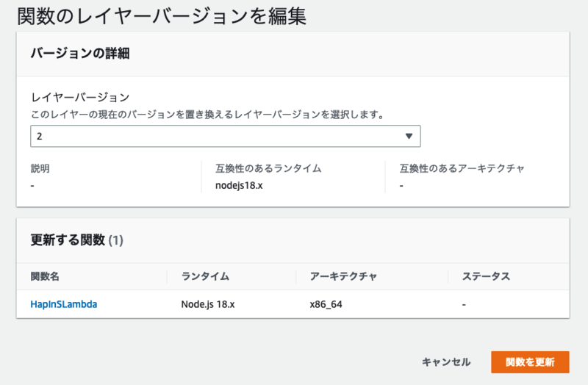This screenshot has height=385, width=588.
Task: Select the 関数名 column header
Action: (45, 276)
